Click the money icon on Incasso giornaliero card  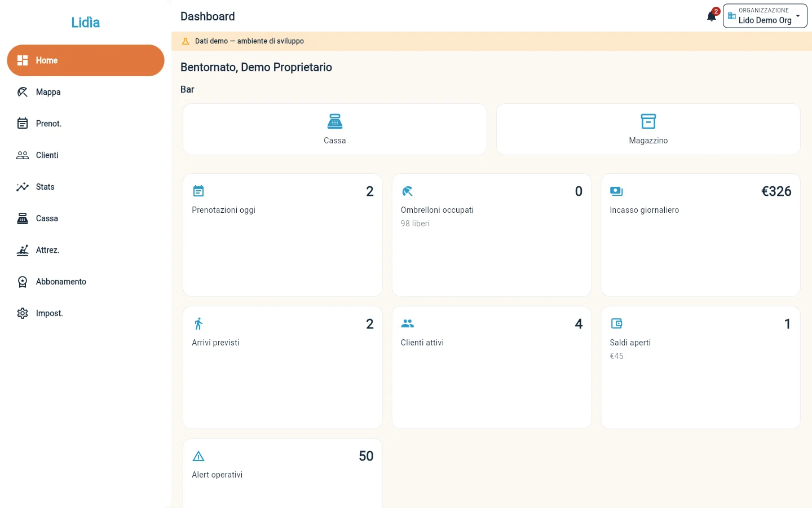[x=616, y=191]
